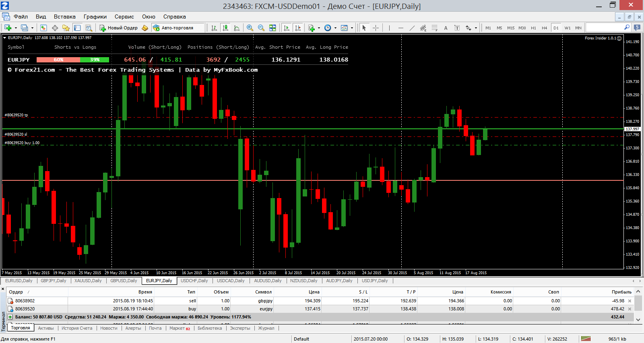Insert a text label tool
Viewport: 644px width, 343px height.
[x=457, y=28]
